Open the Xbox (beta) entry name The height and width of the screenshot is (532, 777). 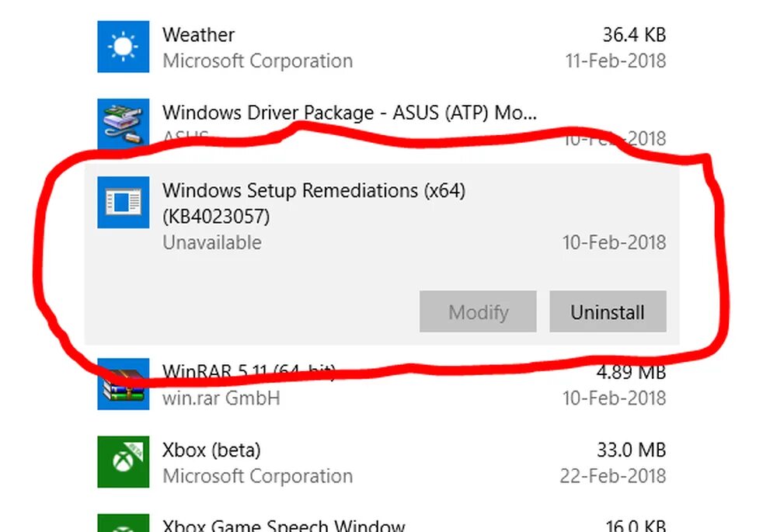click(x=211, y=450)
